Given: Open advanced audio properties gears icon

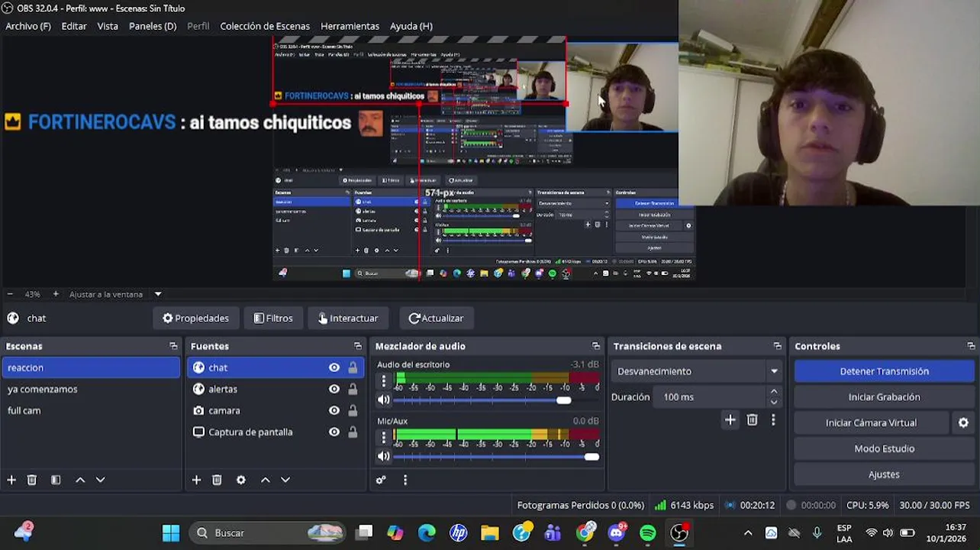Looking at the screenshot, I should [x=381, y=480].
